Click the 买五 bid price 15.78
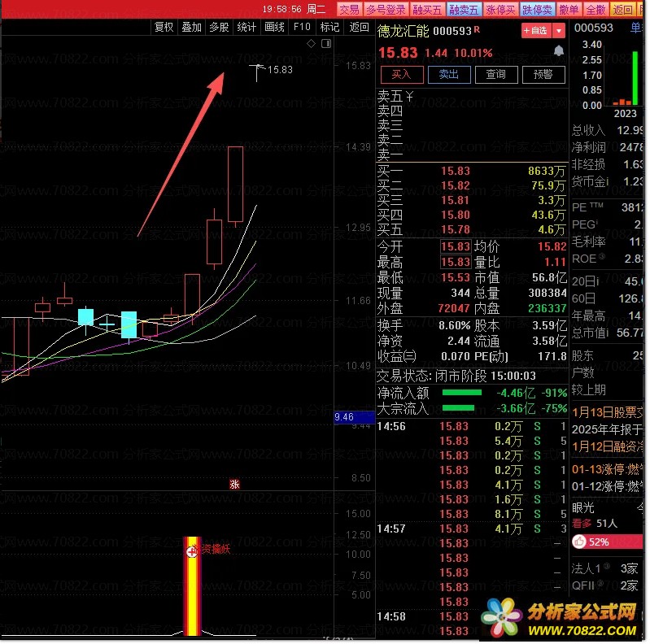Screen dimensions: 650x644 [456, 229]
